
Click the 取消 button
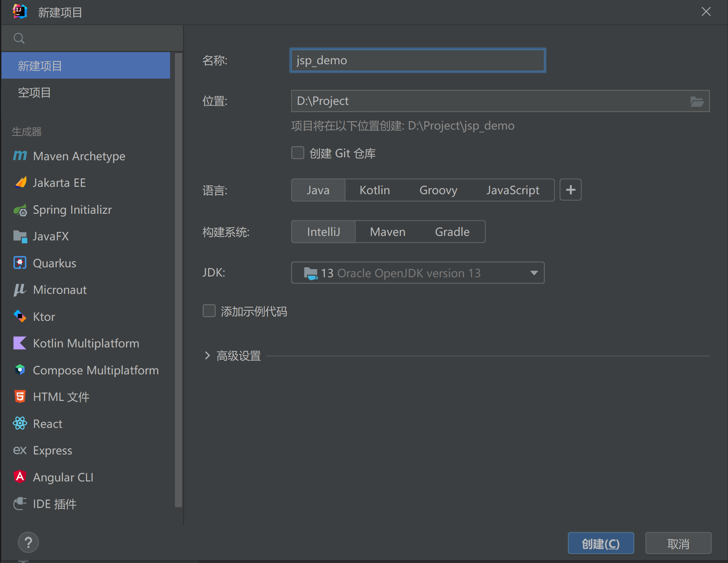point(678,543)
